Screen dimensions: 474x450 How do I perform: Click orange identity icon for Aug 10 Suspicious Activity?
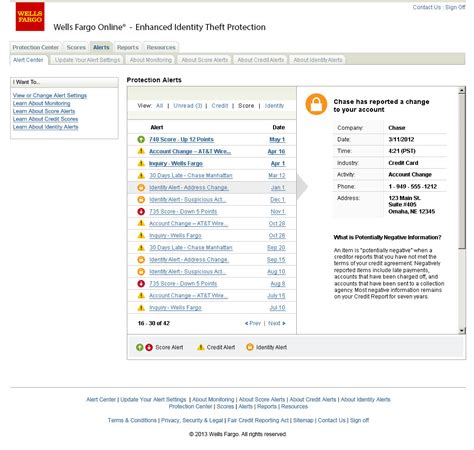tap(141, 271)
